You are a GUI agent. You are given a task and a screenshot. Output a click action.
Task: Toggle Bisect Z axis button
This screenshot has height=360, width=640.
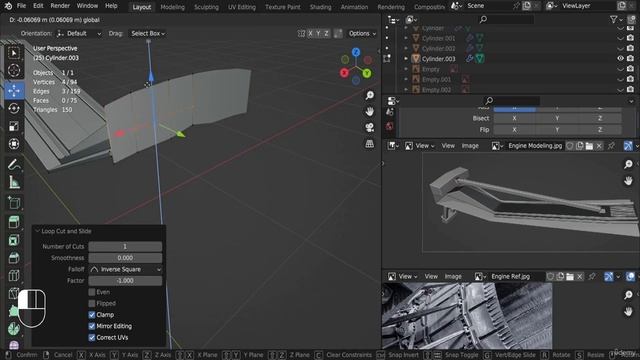[600, 118]
